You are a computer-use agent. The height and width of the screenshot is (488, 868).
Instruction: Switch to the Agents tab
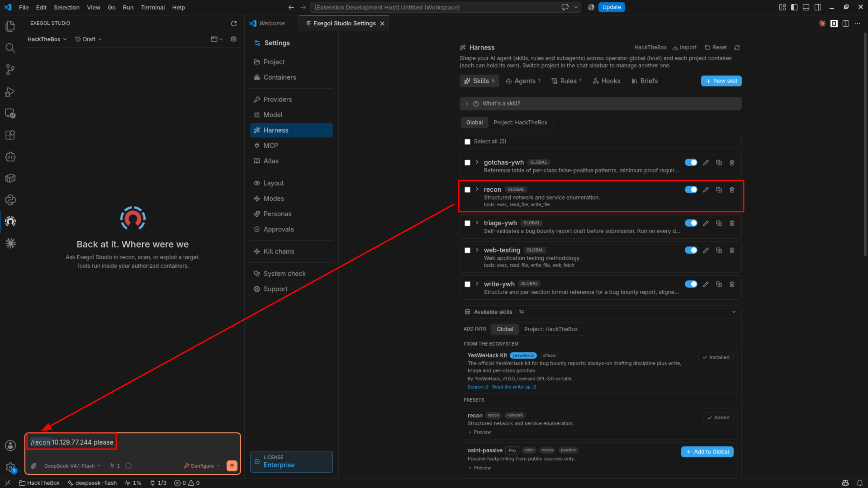(x=523, y=81)
